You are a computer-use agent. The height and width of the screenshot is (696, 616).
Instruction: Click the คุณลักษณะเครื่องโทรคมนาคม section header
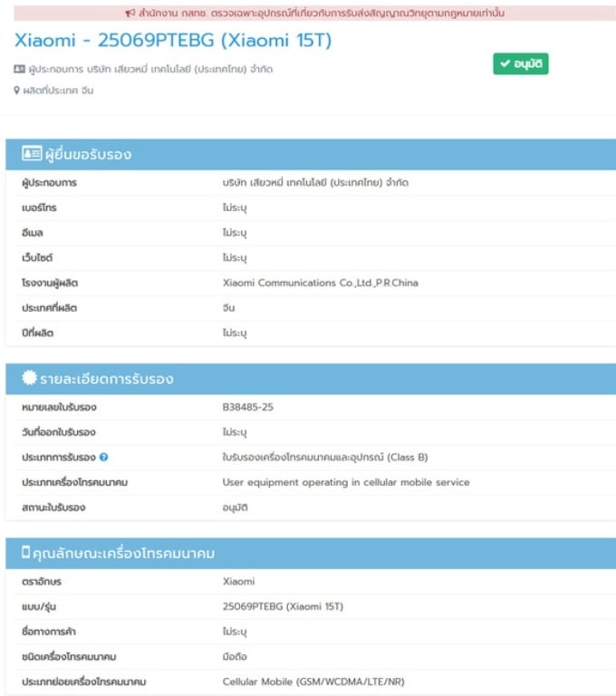pyautogui.click(x=311, y=553)
